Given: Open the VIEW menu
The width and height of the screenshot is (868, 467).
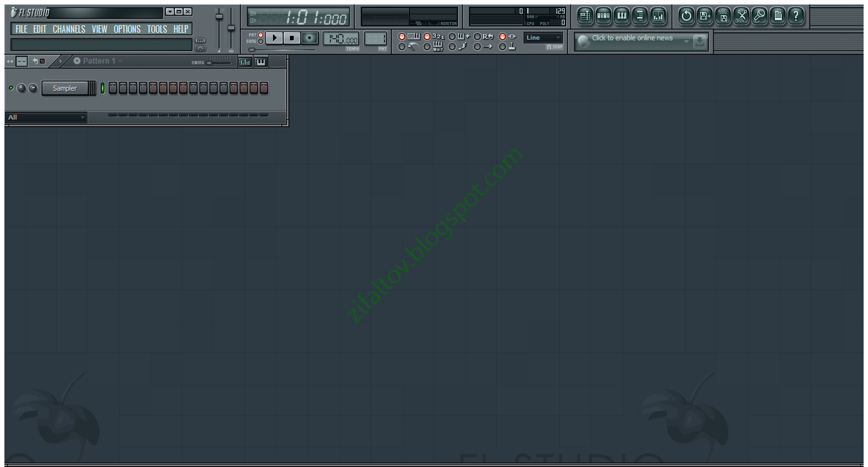Looking at the screenshot, I should coord(99,29).
